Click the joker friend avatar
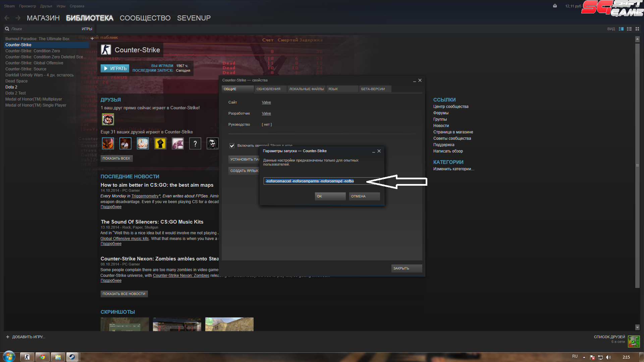This screenshot has width=644, height=362. click(212, 143)
